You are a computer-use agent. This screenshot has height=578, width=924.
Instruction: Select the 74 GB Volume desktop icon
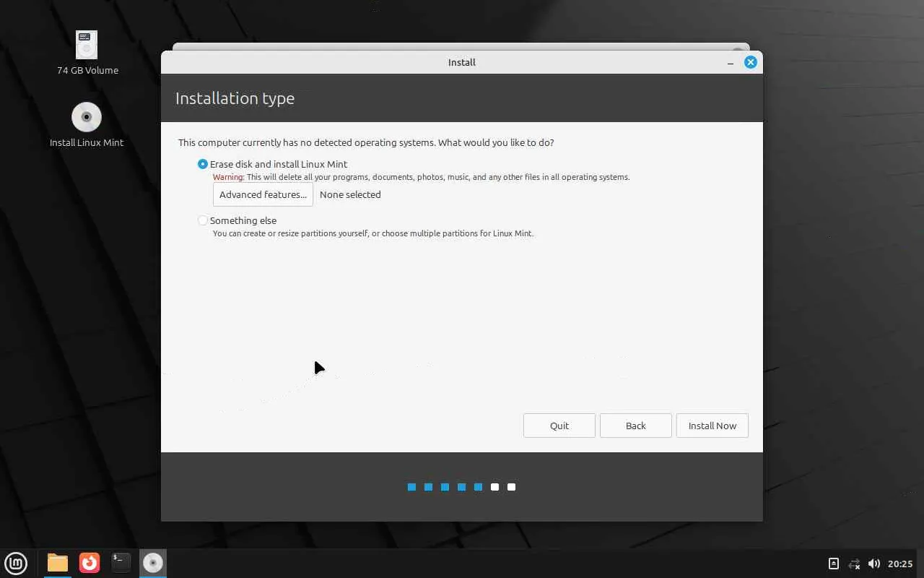click(x=87, y=53)
